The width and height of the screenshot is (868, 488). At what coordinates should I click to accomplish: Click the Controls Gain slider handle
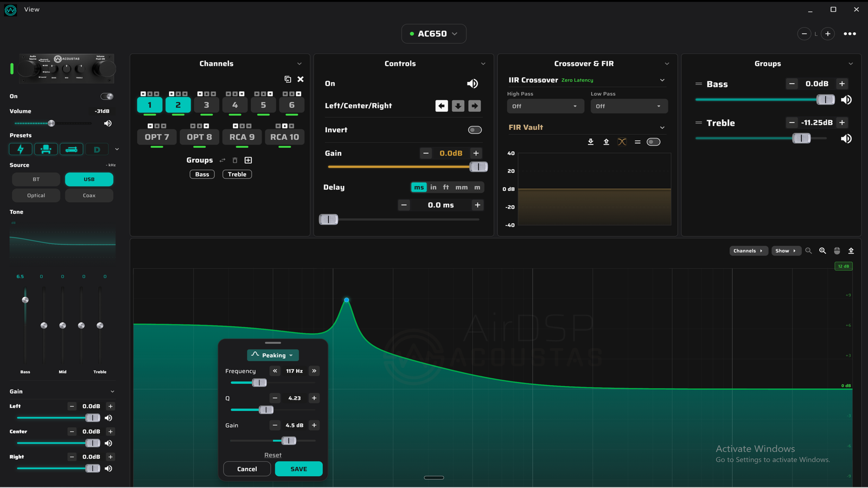pos(478,167)
